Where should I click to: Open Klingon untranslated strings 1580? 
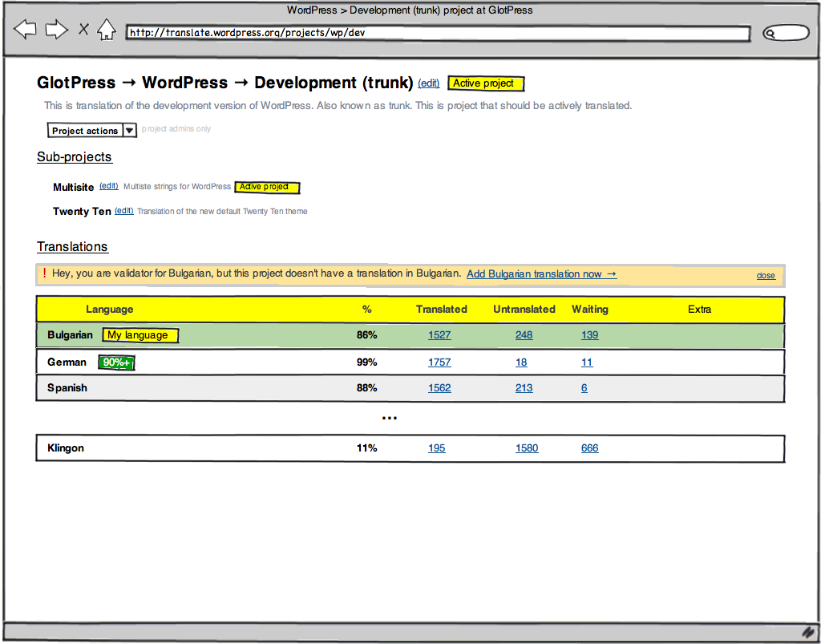pos(527,448)
